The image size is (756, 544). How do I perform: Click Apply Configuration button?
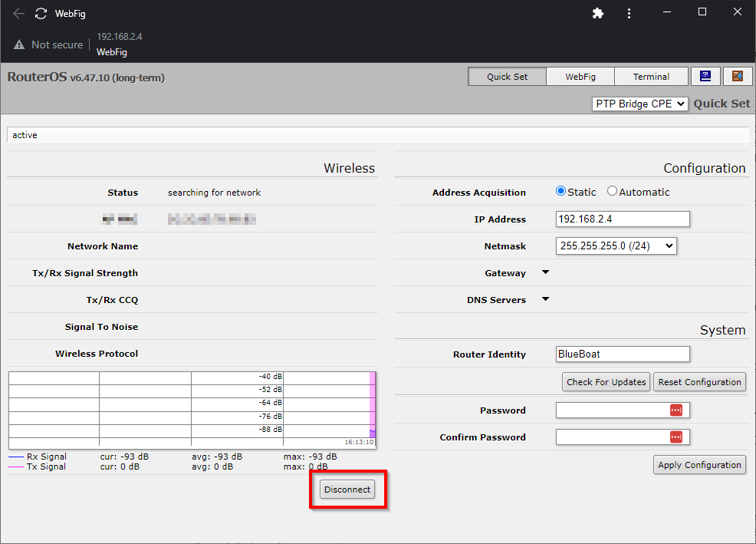tap(699, 465)
